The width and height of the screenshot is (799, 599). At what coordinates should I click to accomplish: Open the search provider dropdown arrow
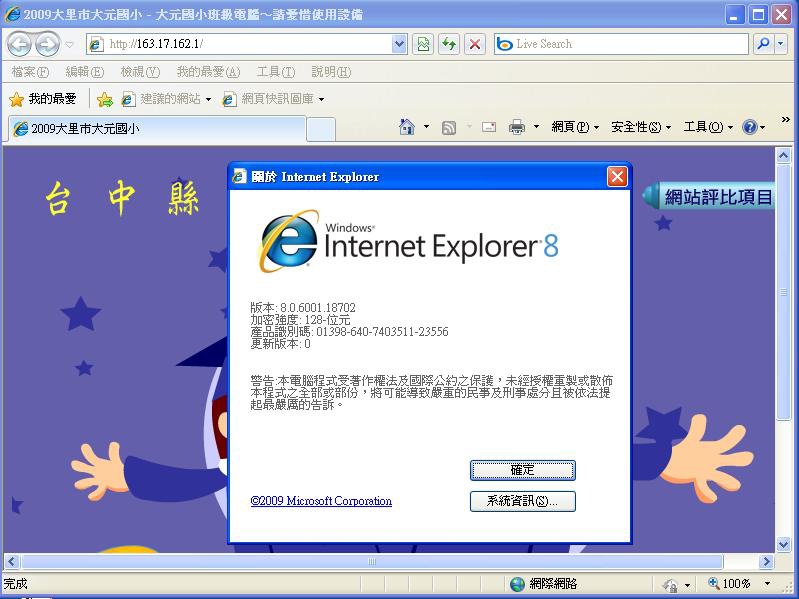(781, 44)
